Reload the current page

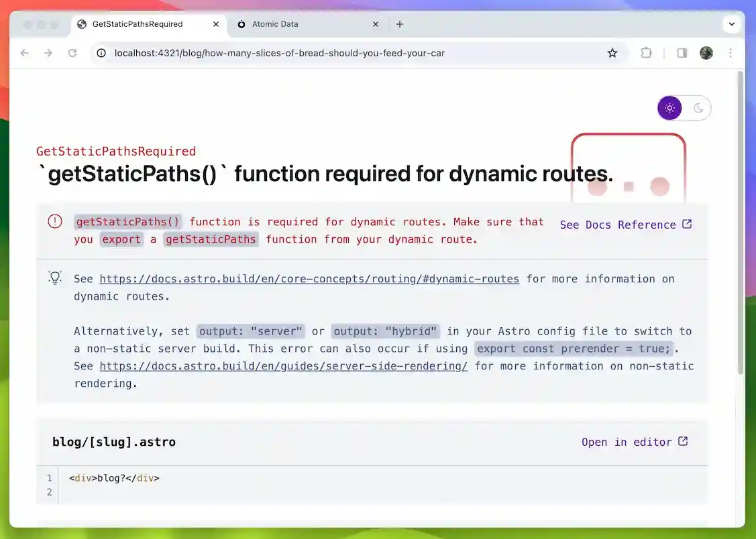point(72,53)
